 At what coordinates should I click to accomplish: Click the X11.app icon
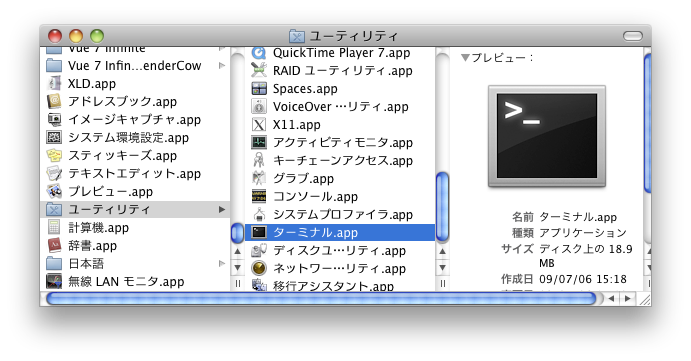[259, 125]
